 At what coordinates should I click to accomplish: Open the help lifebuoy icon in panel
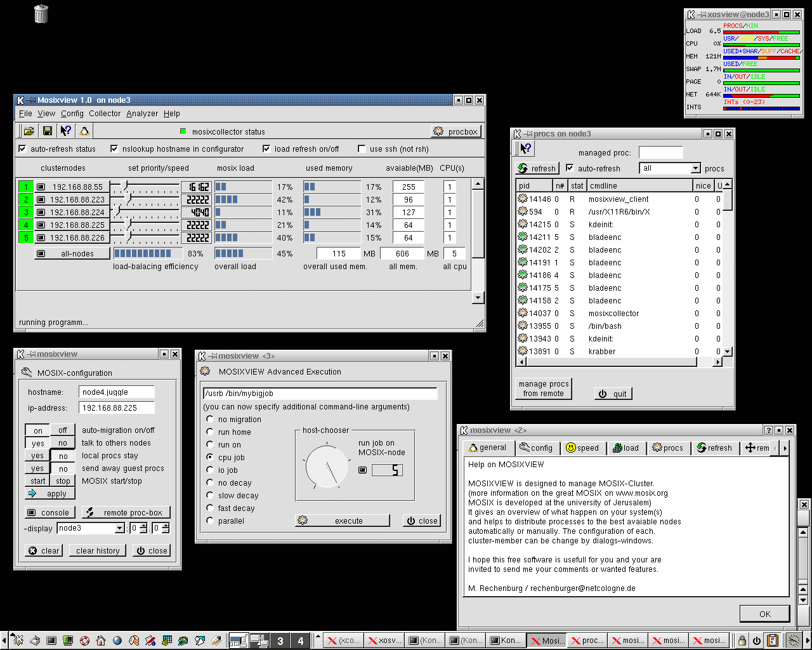tap(84, 640)
